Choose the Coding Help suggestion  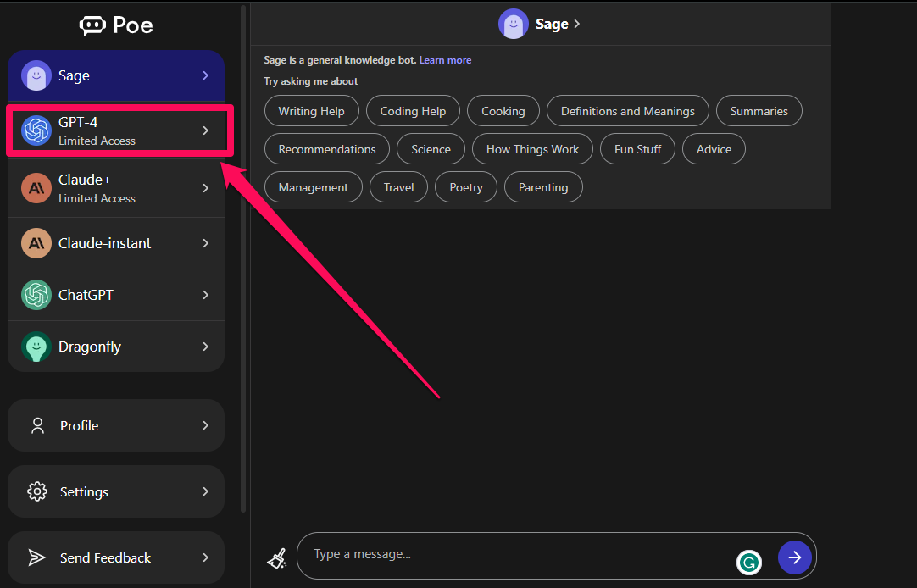(x=413, y=111)
